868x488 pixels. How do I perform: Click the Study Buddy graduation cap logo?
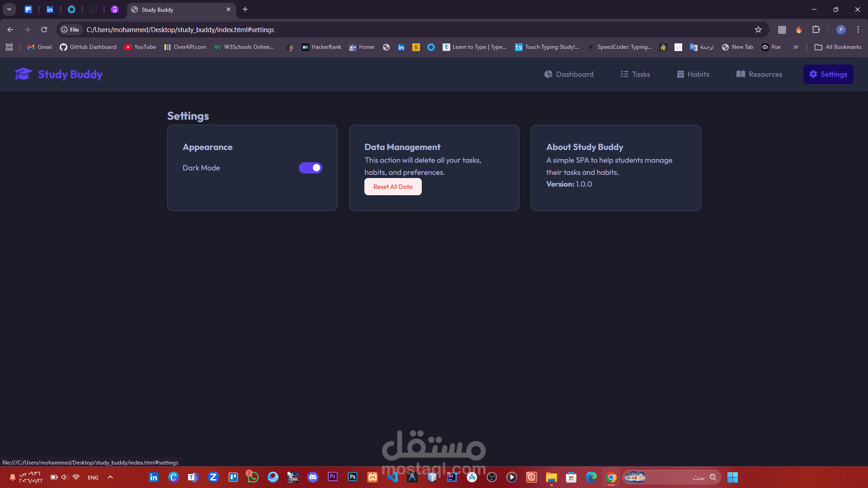pos(23,74)
